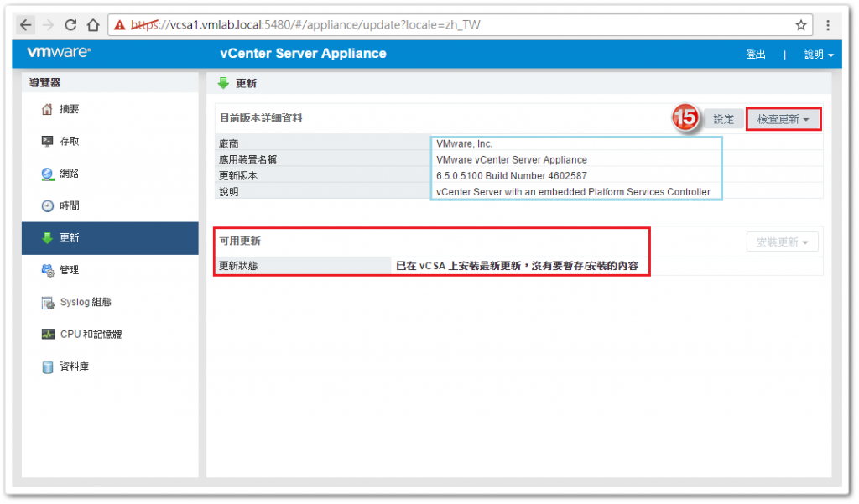Click the 說明 row label in details table

[229, 192]
